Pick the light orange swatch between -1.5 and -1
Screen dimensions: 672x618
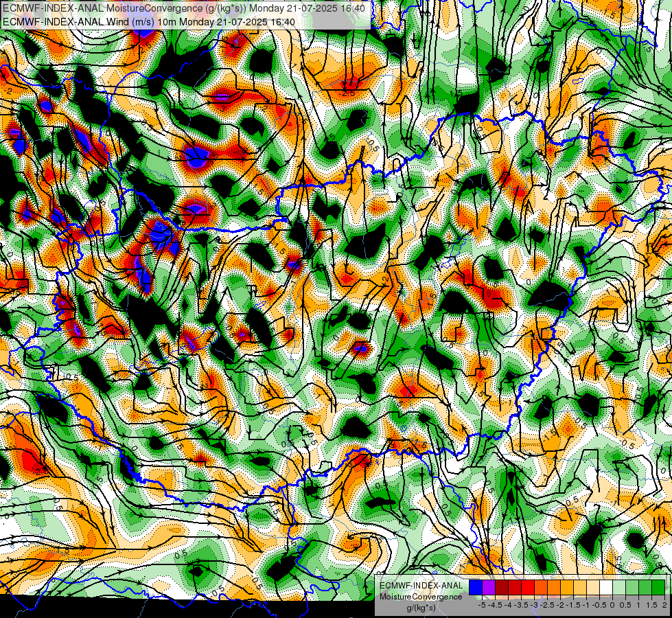coord(580,588)
